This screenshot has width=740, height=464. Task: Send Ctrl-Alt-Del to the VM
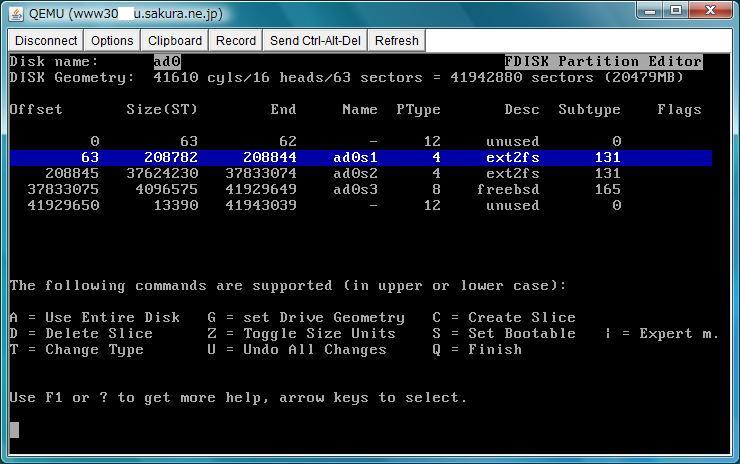(317, 41)
